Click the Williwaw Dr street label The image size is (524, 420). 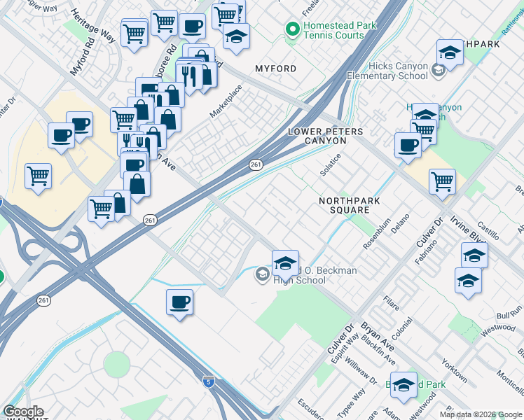point(361,371)
